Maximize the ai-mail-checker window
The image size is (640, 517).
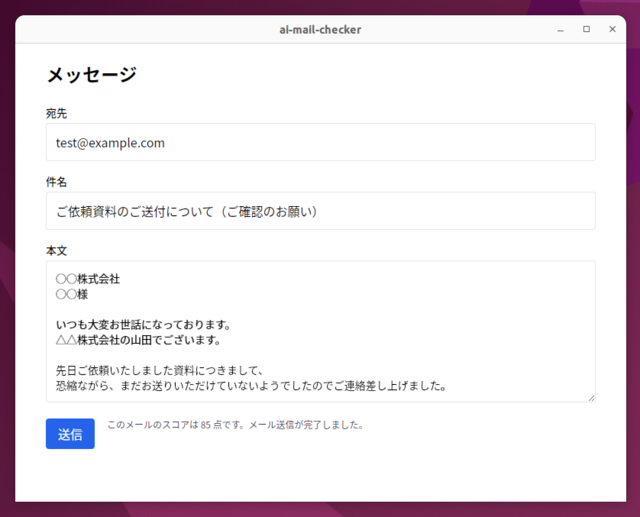586,30
